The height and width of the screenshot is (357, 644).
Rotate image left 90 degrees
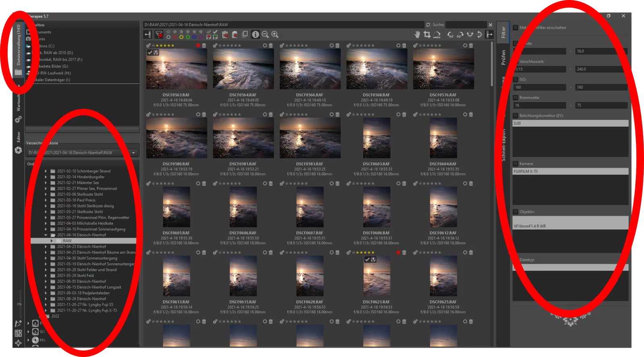[x=450, y=35]
